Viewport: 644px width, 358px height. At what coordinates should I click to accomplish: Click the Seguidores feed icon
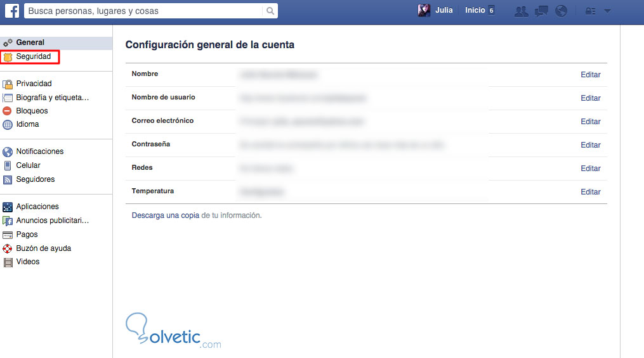coord(8,179)
